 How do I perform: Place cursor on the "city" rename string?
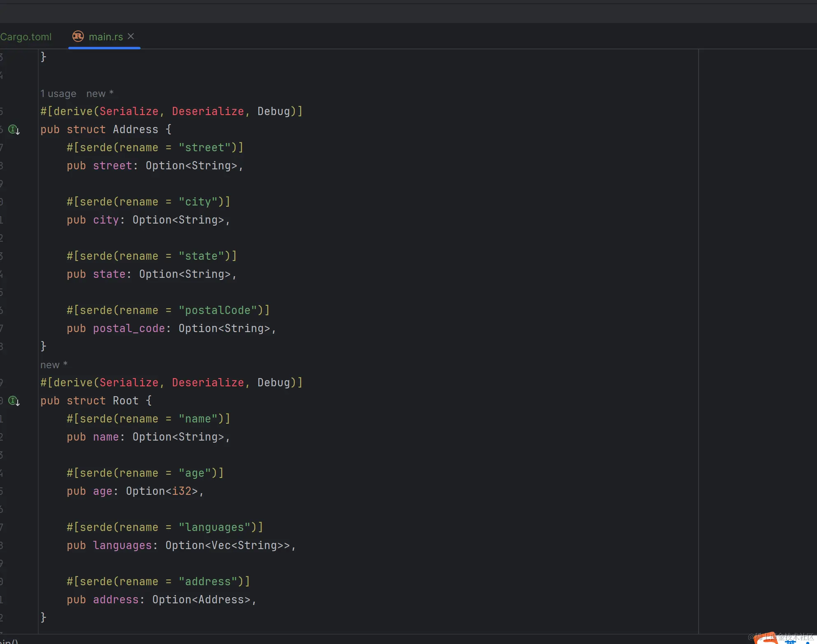click(198, 202)
